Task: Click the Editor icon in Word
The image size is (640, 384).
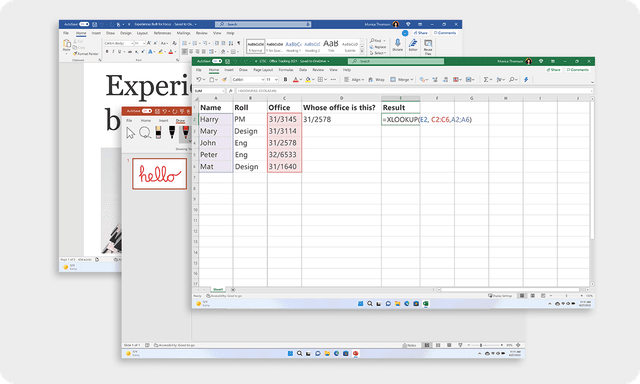Action: click(413, 45)
